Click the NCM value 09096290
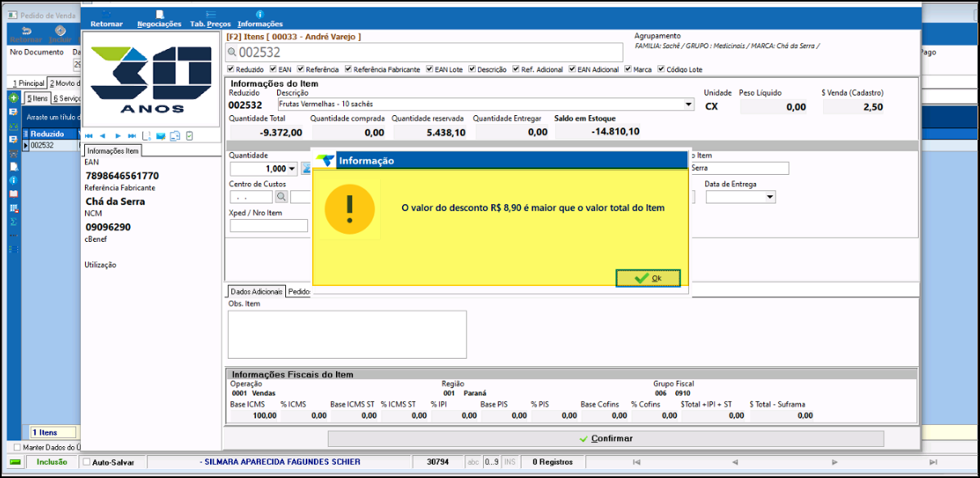The image size is (980, 478). (108, 227)
